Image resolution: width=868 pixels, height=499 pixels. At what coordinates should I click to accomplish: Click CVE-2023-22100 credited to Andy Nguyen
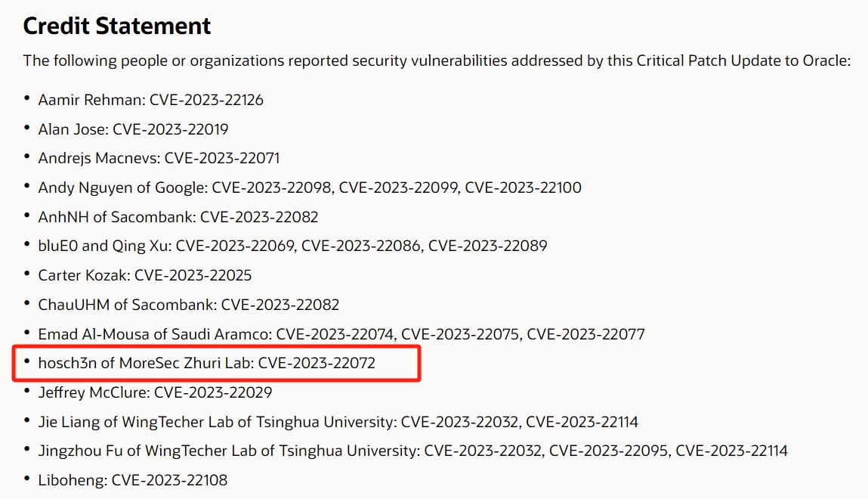[x=523, y=188]
